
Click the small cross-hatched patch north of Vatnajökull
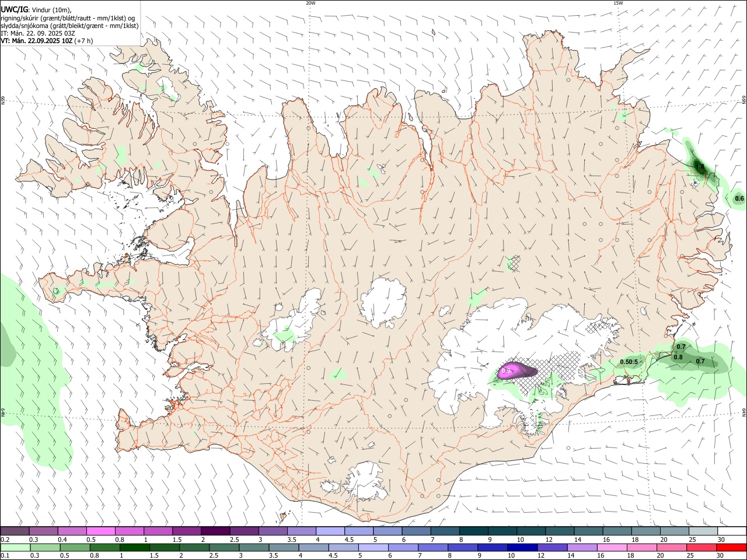pyautogui.click(x=514, y=262)
